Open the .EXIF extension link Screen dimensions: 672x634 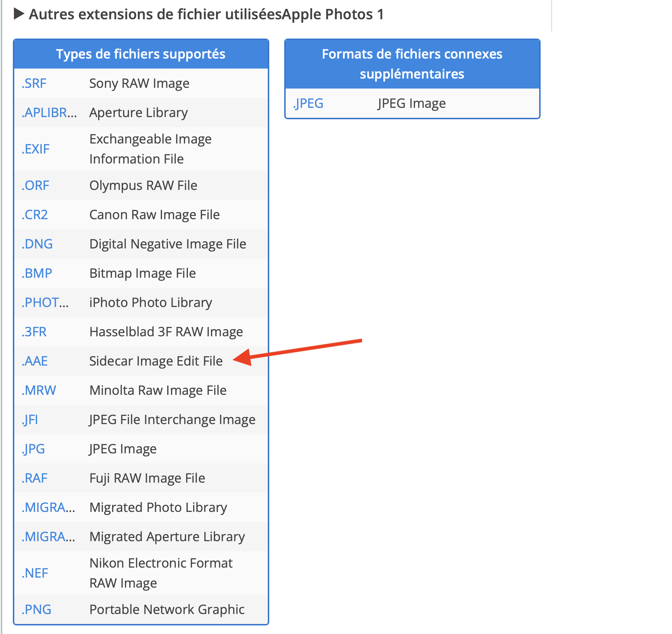[x=35, y=149]
